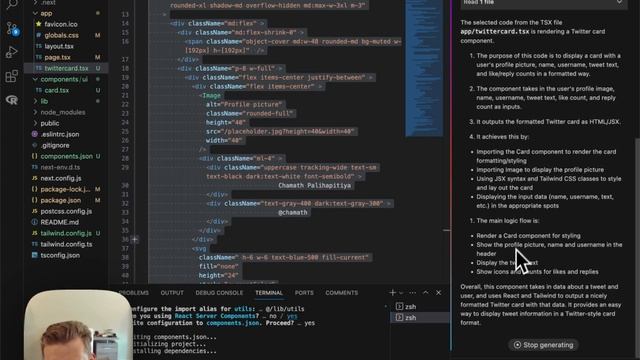Open card.tsx under components/ui
Viewport: 640px width, 360px height.
click(x=56, y=90)
